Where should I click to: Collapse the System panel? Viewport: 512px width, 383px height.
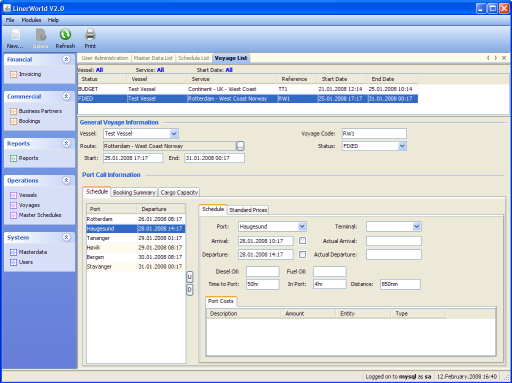point(66,237)
